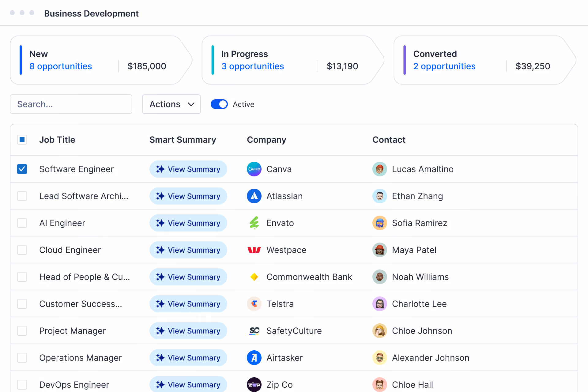Click into the Search field

click(x=71, y=104)
